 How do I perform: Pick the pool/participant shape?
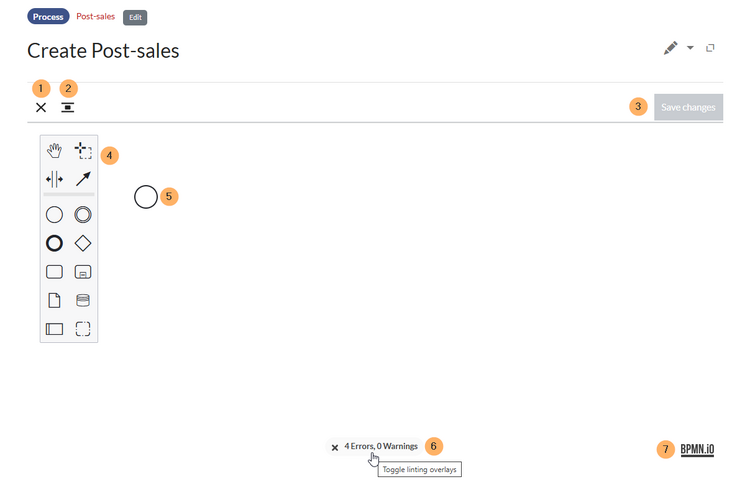(54, 328)
